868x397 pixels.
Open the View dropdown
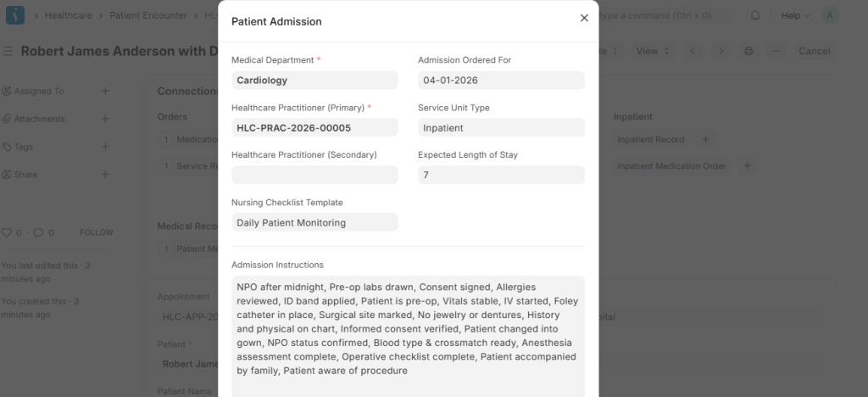(652, 51)
